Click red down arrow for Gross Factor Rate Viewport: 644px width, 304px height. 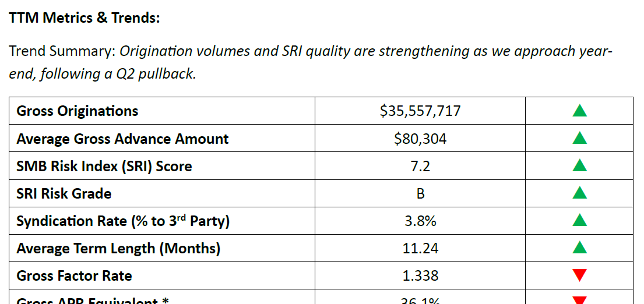pos(579,275)
